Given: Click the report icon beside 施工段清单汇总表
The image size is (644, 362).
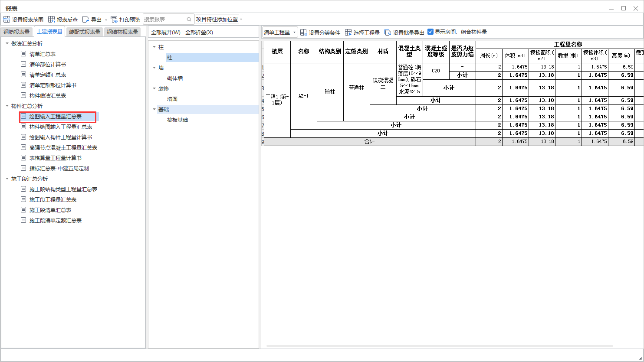Looking at the screenshot, I should (x=23, y=210).
